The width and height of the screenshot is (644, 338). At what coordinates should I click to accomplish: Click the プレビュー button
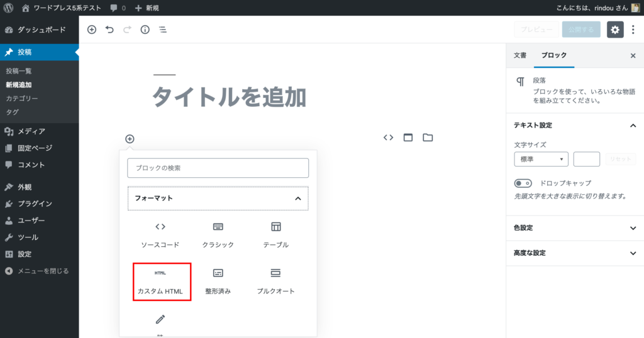click(x=536, y=30)
